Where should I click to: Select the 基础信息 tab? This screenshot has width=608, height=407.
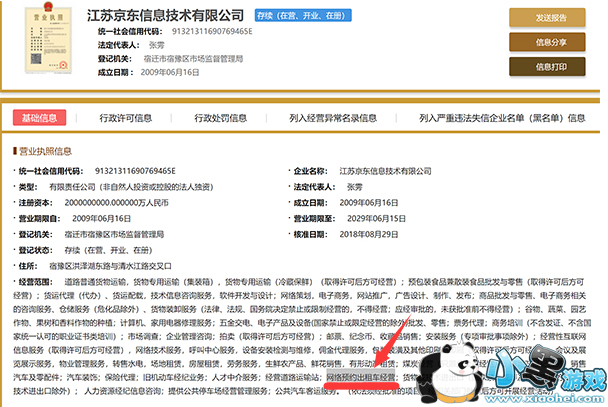[40, 117]
